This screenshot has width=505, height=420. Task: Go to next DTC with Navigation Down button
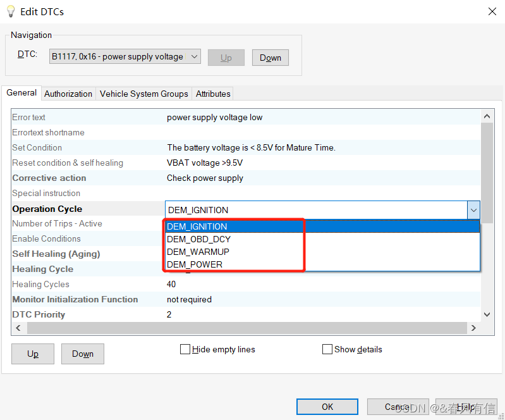tap(271, 58)
